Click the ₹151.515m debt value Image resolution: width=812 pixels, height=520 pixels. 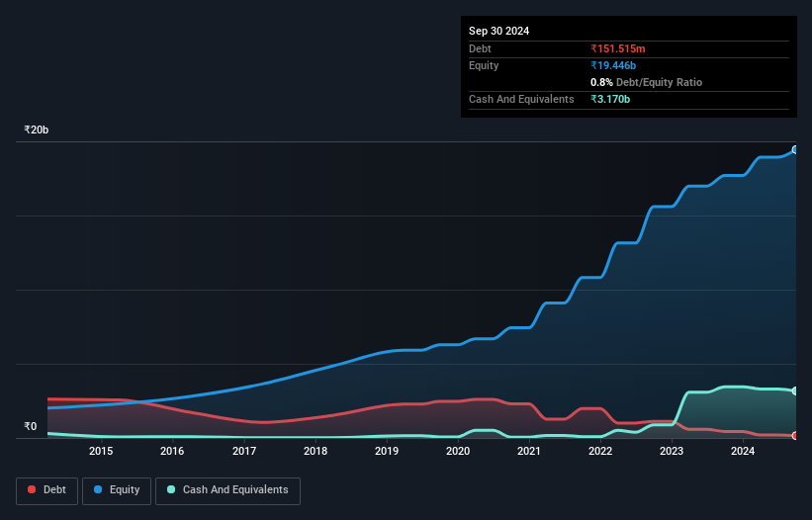click(x=618, y=48)
